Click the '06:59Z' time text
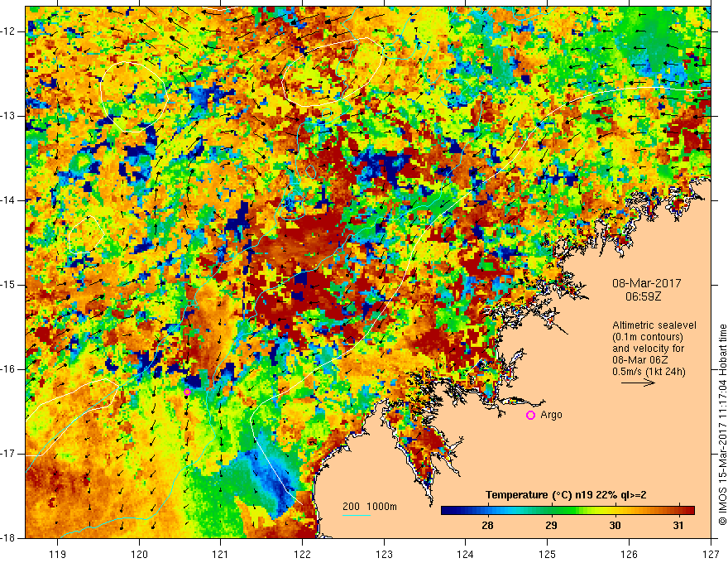The image size is (728, 563). 643,296
